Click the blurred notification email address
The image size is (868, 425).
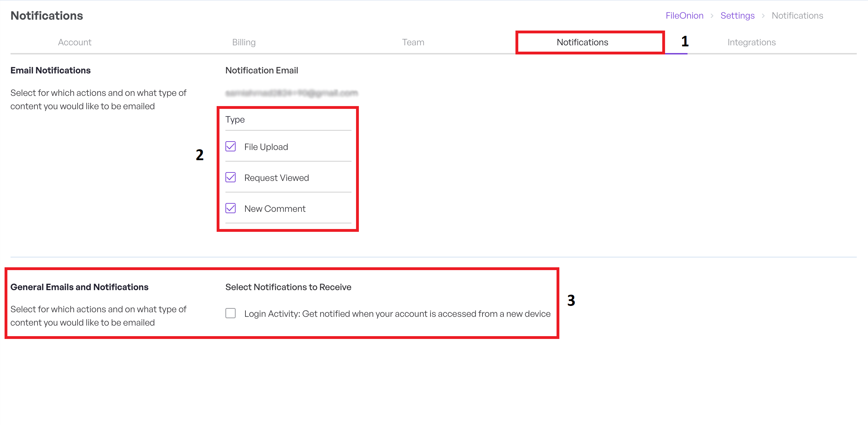291,93
